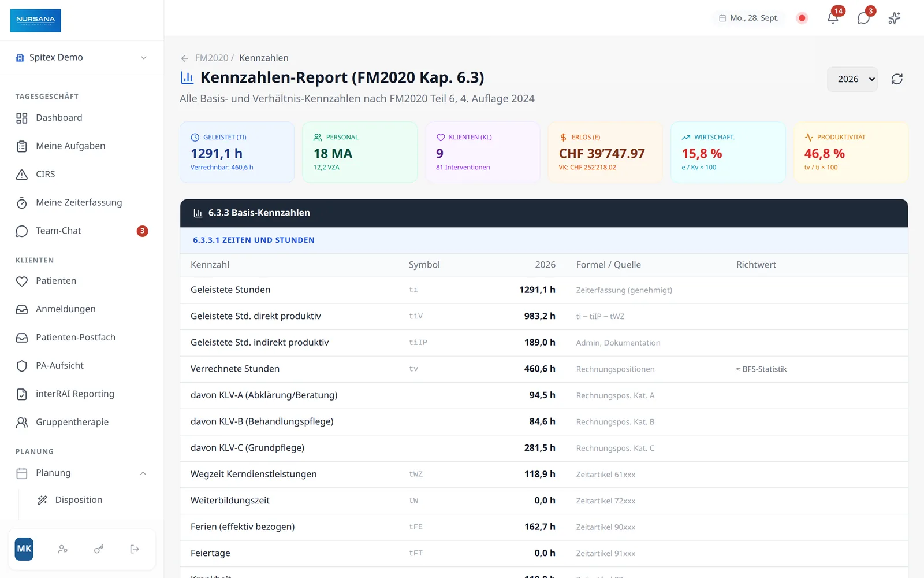Click the ≈ BFS-Statistik Richtwert

(761, 369)
